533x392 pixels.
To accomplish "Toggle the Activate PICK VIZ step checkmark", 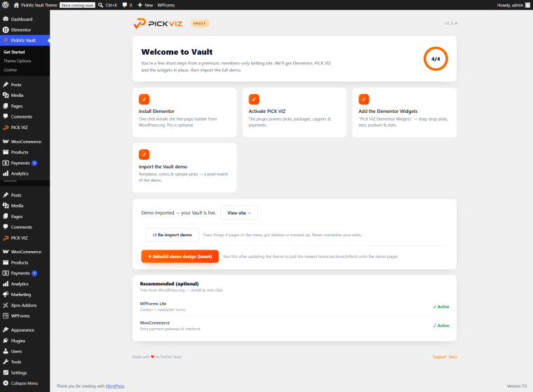I will [254, 100].
